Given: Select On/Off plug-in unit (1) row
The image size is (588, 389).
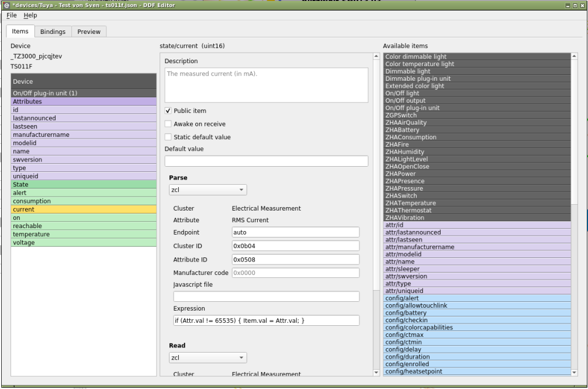Looking at the screenshot, I should click(x=84, y=93).
